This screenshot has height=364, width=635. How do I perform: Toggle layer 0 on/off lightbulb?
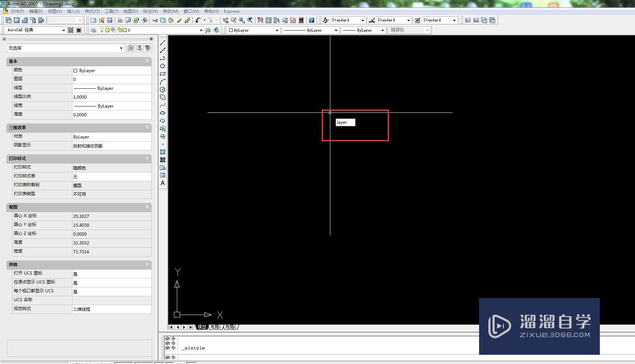102,30
